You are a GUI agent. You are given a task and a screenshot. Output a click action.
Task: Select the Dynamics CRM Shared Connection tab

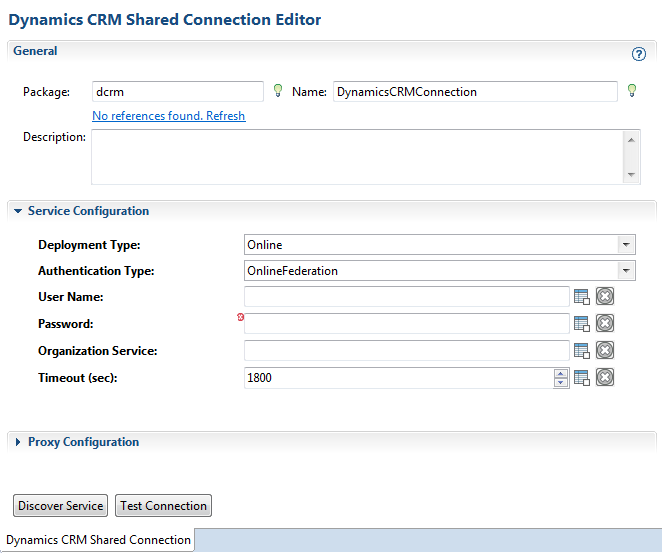[98, 540]
